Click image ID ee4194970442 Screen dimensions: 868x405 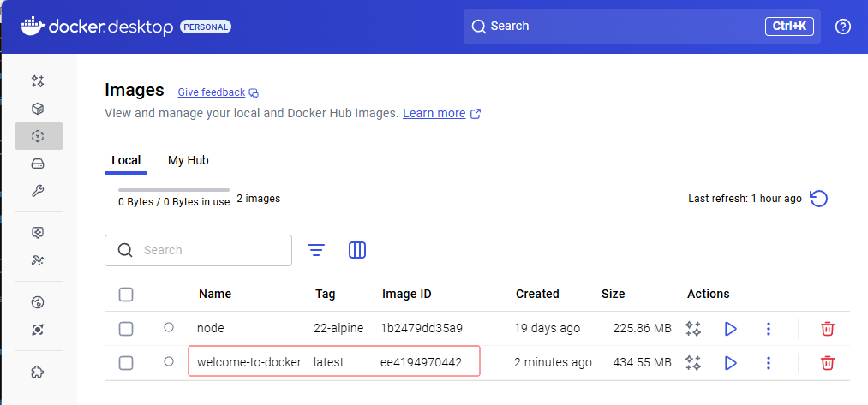(421, 362)
